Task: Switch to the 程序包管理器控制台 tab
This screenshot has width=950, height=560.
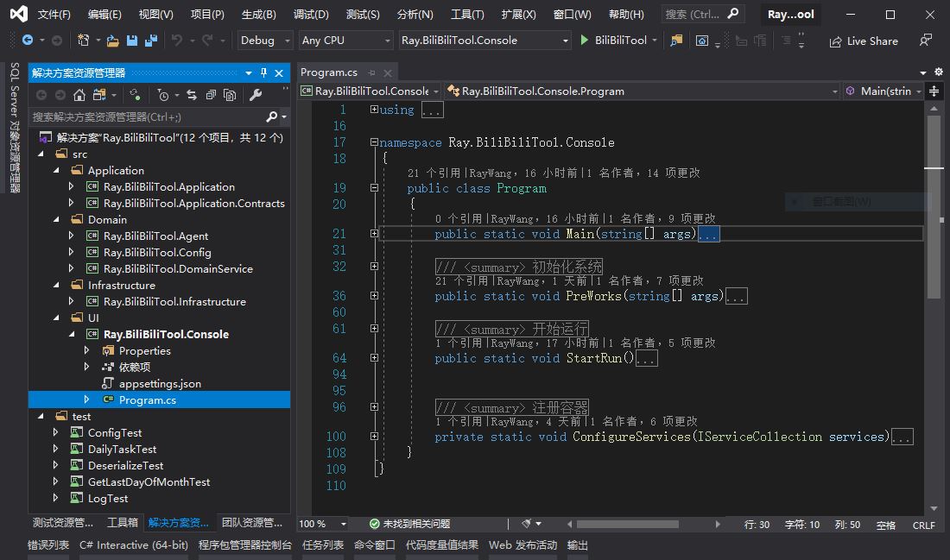Action: (x=244, y=544)
